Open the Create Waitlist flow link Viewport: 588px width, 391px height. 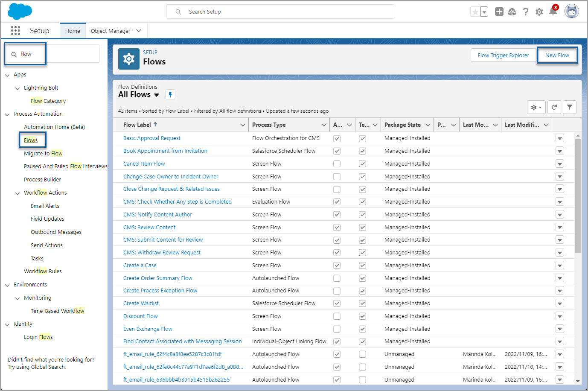pos(141,303)
